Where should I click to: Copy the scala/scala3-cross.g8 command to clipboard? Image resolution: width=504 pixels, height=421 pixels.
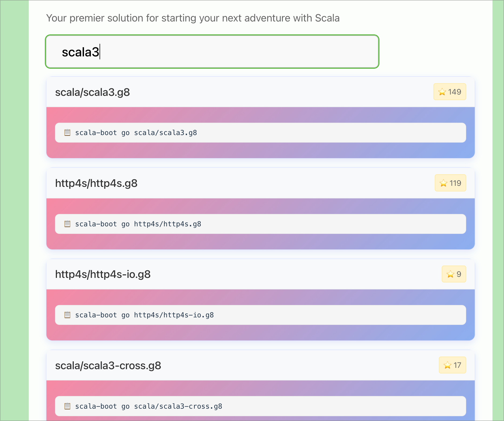coord(67,406)
